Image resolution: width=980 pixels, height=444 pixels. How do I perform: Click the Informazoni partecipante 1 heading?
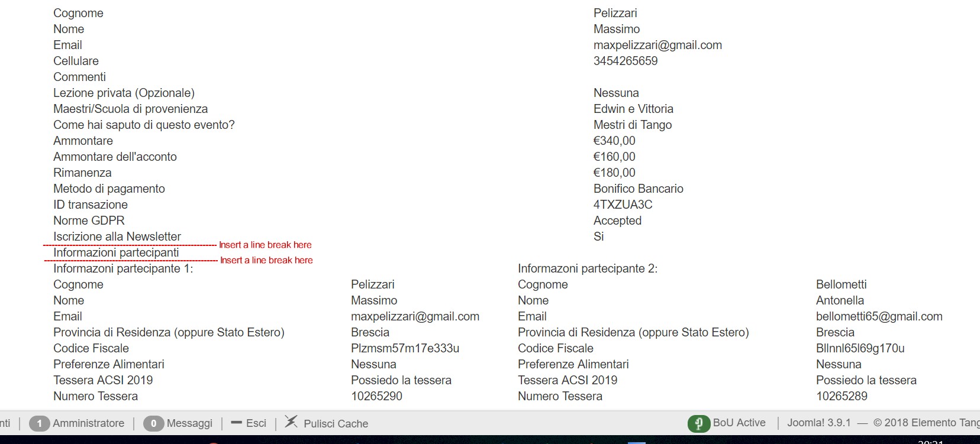(123, 268)
